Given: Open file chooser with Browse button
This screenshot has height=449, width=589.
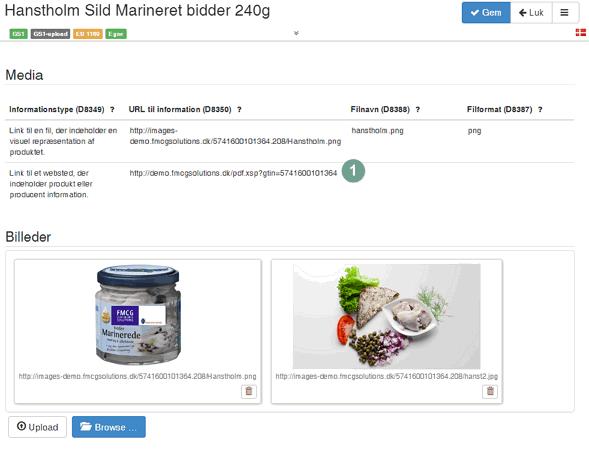Looking at the screenshot, I should 109,427.
